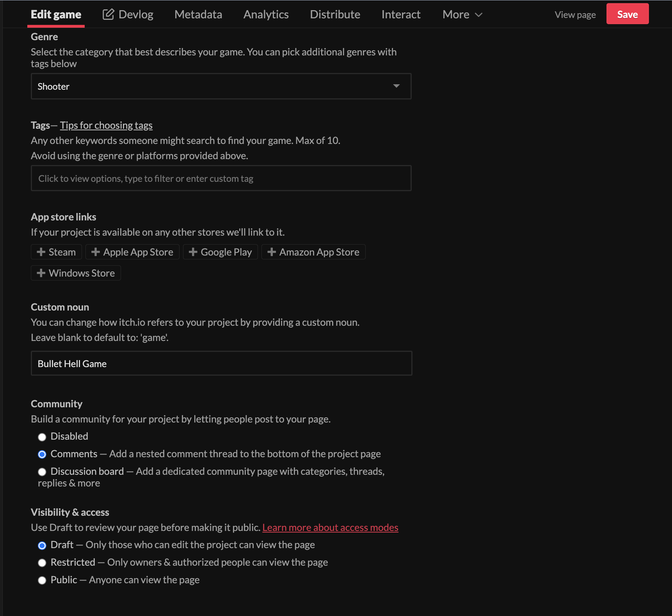This screenshot has height=616, width=672.
Task: Choose Discussion board for community
Action: coord(42,472)
